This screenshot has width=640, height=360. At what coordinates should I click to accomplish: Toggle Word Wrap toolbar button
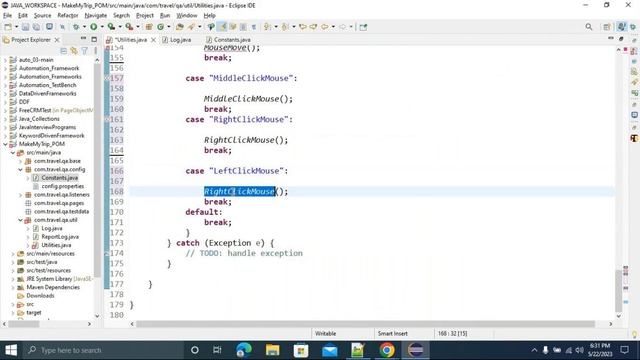(233, 27)
